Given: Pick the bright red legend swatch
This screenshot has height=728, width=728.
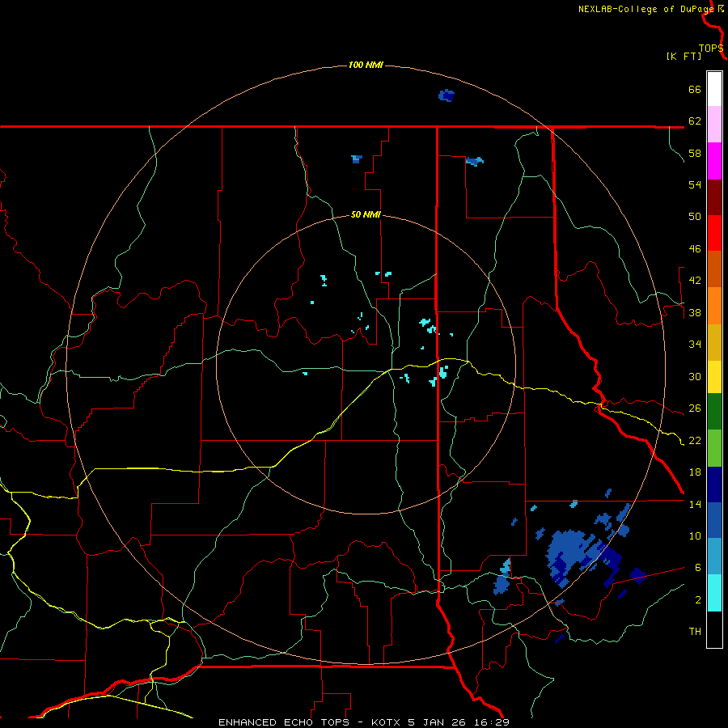Looking at the screenshot, I should click(x=714, y=233).
